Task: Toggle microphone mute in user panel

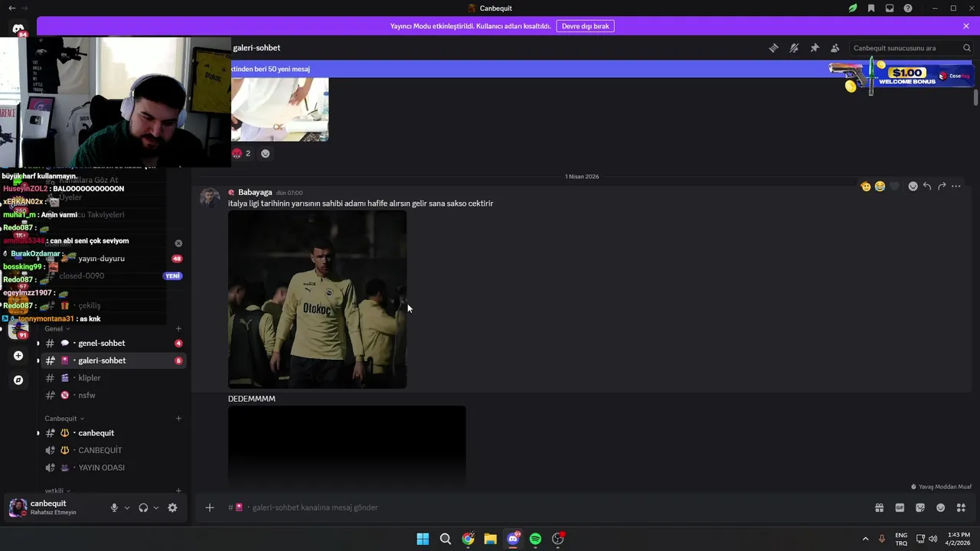Action: coord(114,507)
